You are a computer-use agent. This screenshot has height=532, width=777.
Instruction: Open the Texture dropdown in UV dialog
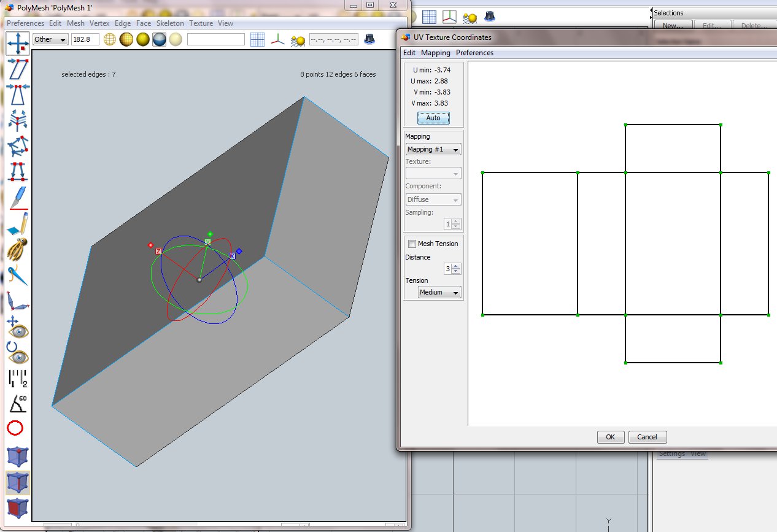(x=433, y=174)
